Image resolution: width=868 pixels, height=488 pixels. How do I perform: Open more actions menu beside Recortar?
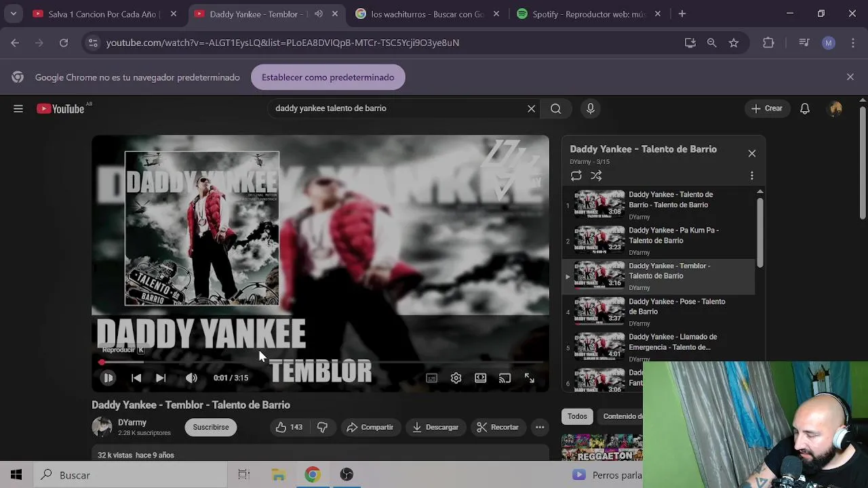pyautogui.click(x=540, y=427)
